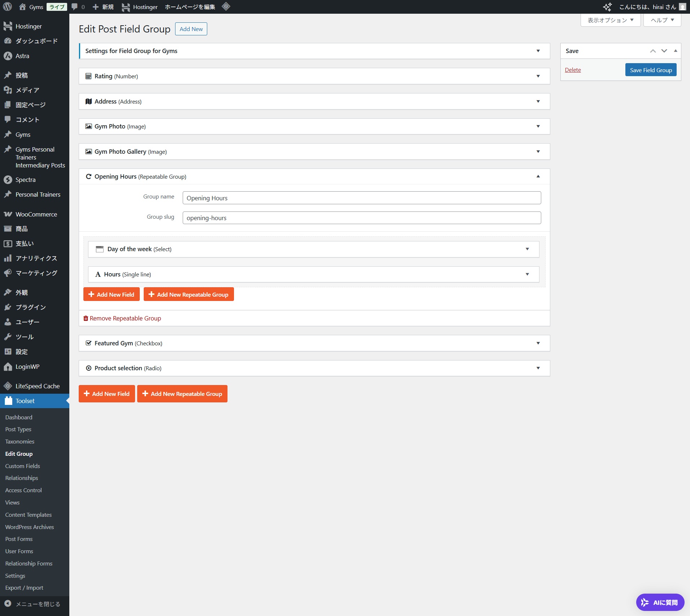Collapse the Save panel toggle

(676, 51)
